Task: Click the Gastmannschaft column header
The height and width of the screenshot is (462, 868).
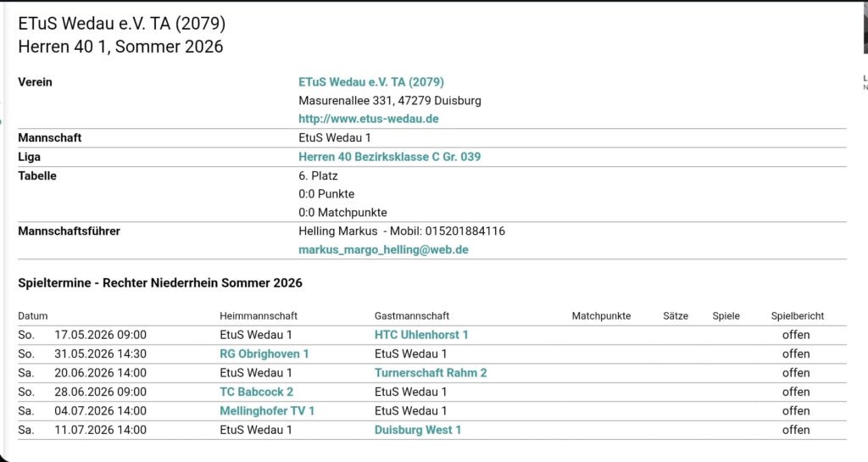Action: point(412,316)
